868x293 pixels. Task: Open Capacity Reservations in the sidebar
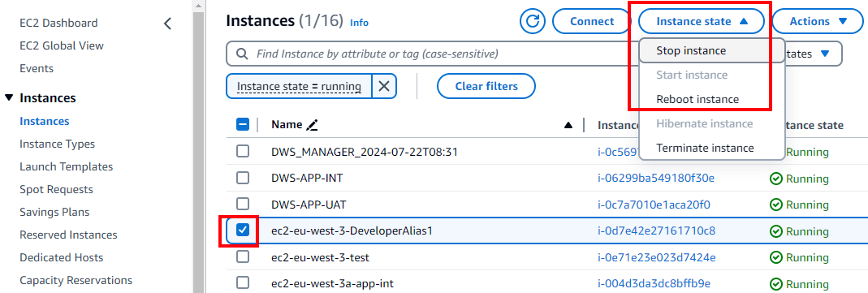tap(76, 280)
